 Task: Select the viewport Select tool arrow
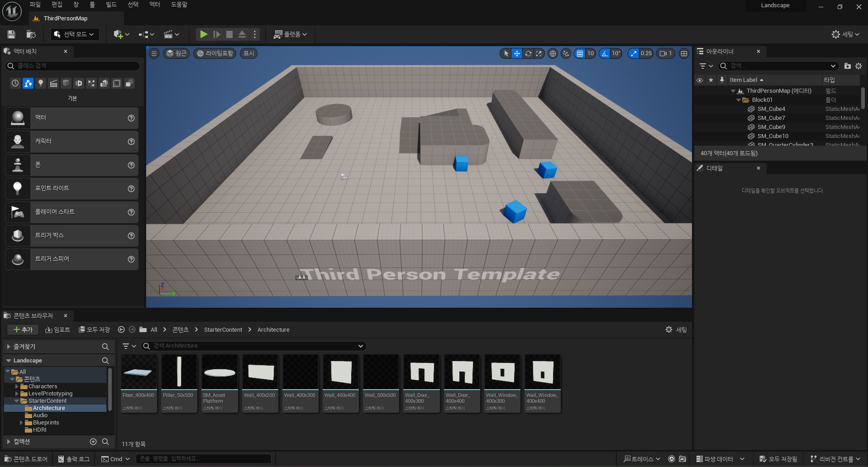point(506,53)
